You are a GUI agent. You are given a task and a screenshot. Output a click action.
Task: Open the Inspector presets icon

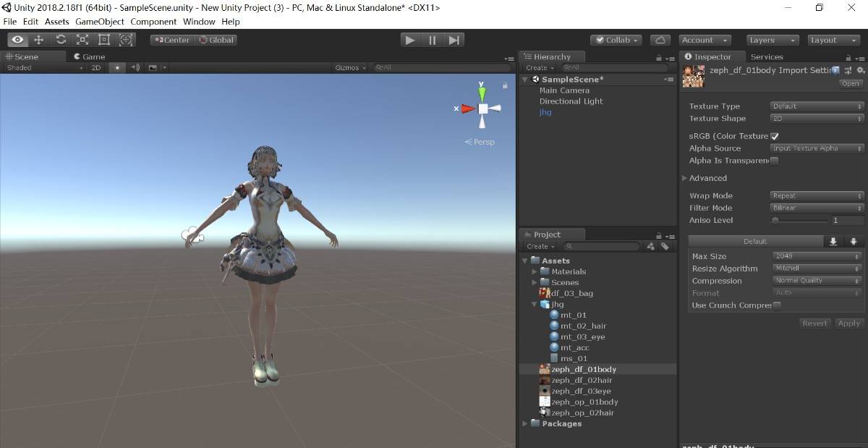848,70
